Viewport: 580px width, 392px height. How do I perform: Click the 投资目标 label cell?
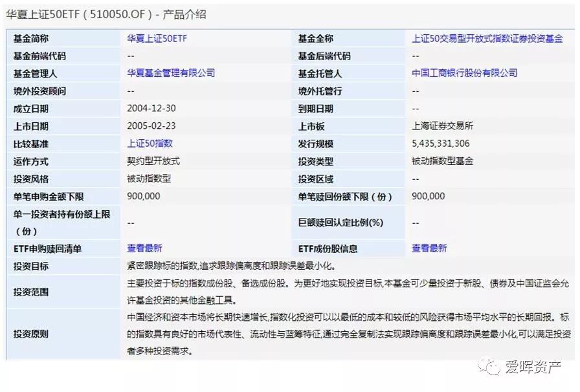63,266
